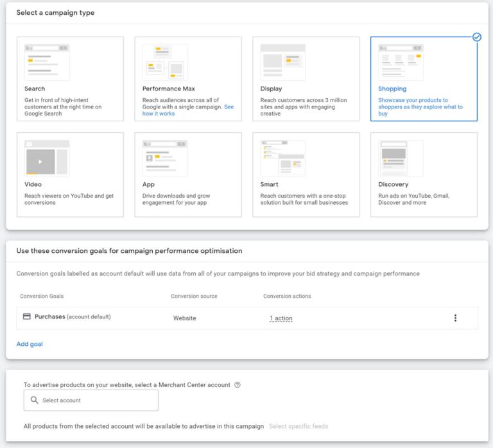Click the 'Conversion source' column header
This screenshot has width=493, height=448.
(x=194, y=296)
